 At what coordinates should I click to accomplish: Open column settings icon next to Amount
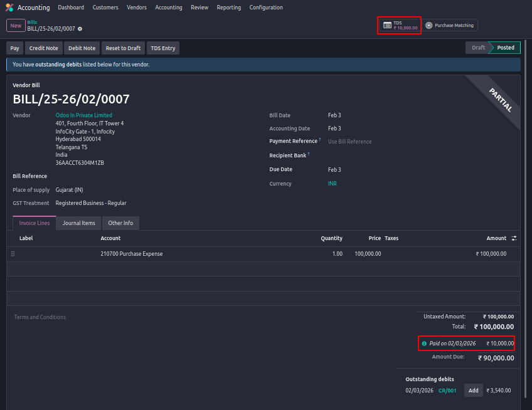(x=514, y=238)
